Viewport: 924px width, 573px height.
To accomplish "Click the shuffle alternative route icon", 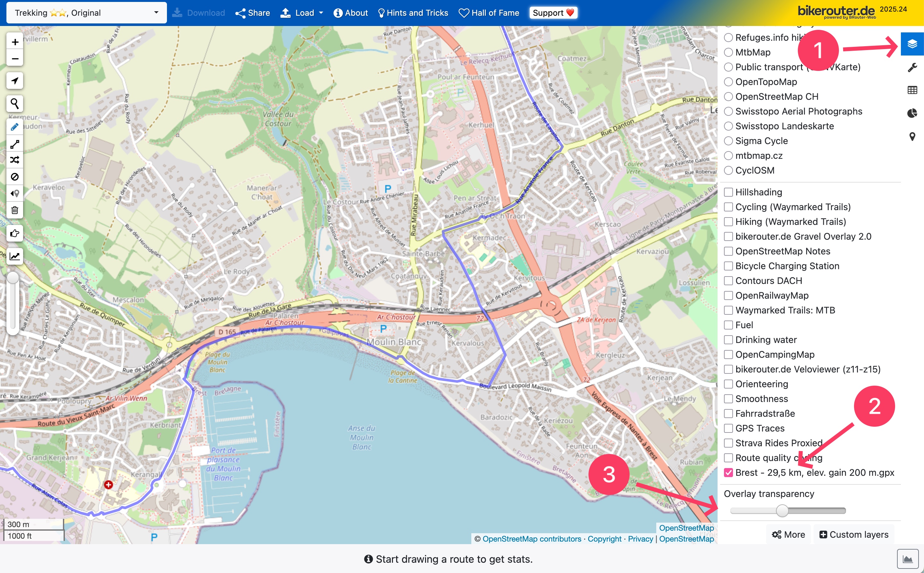I will 15,160.
